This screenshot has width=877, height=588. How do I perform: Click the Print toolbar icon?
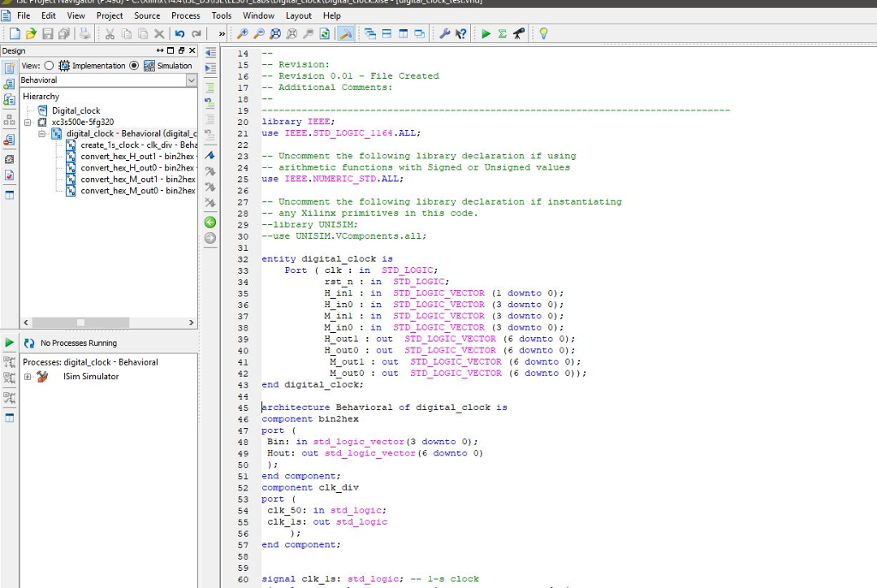tap(83, 33)
